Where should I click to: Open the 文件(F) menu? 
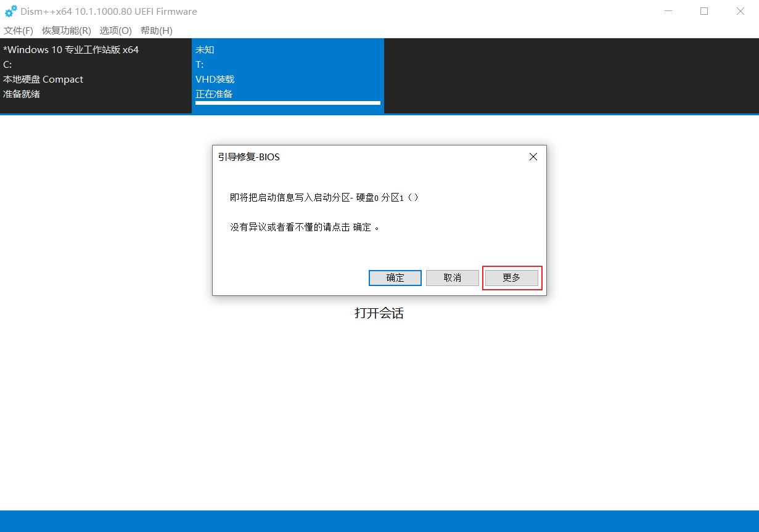click(17, 30)
